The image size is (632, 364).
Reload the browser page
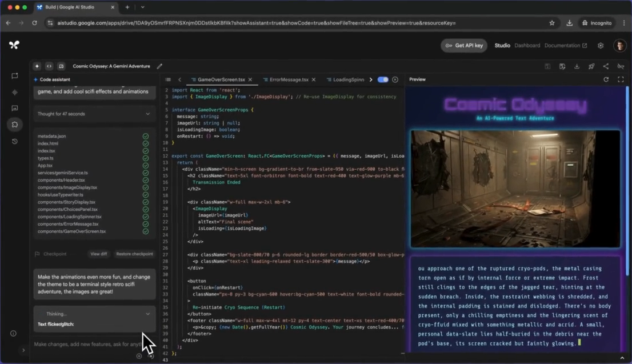pyautogui.click(x=35, y=23)
